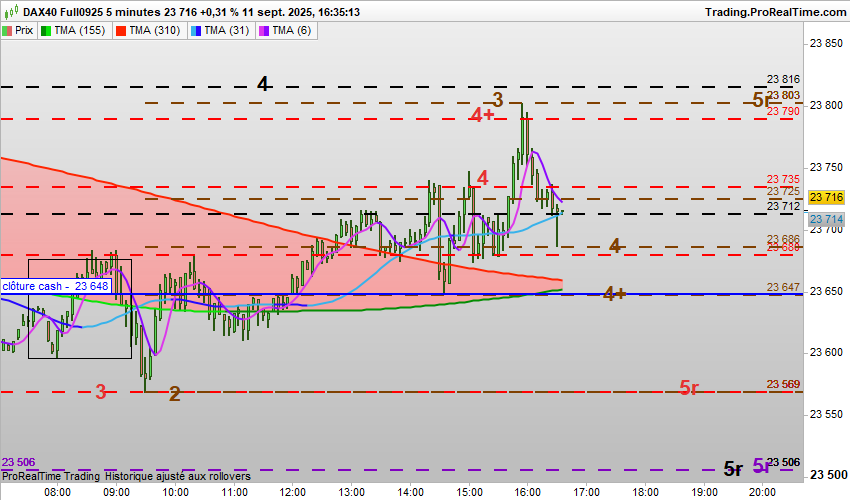Select the brown 5r annotation on 23 803 line
This screenshot has height=500, width=850.
(x=761, y=100)
